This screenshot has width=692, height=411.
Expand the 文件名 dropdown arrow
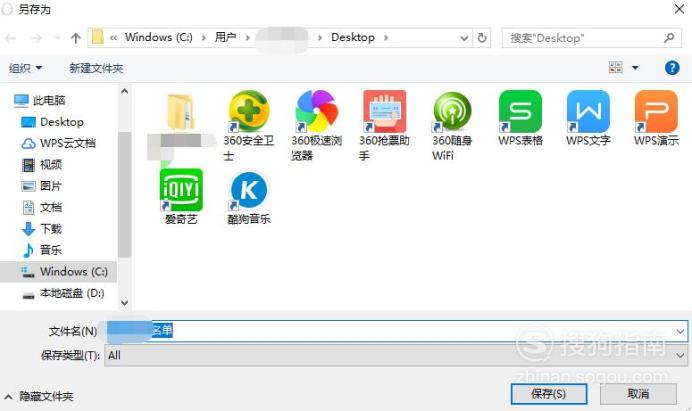(x=680, y=331)
